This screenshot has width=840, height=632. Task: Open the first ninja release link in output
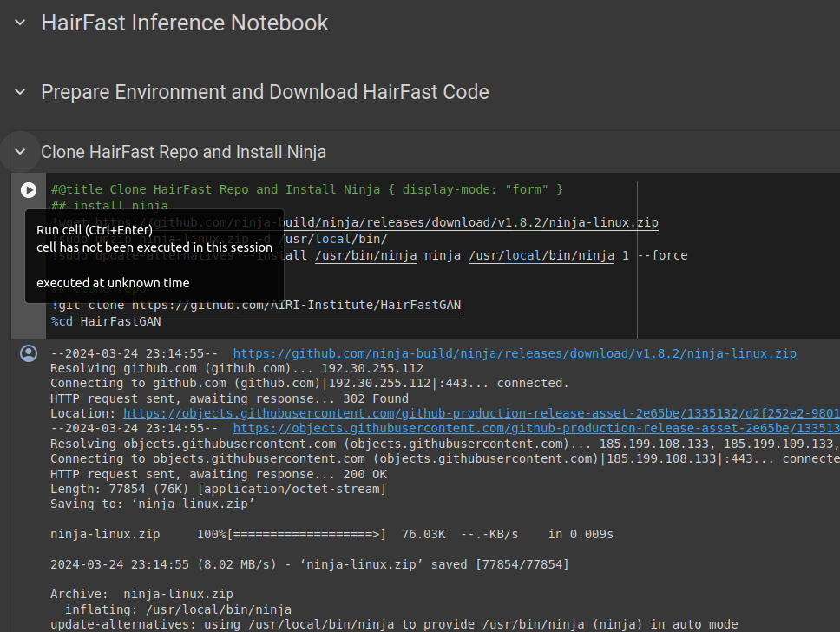(x=515, y=353)
